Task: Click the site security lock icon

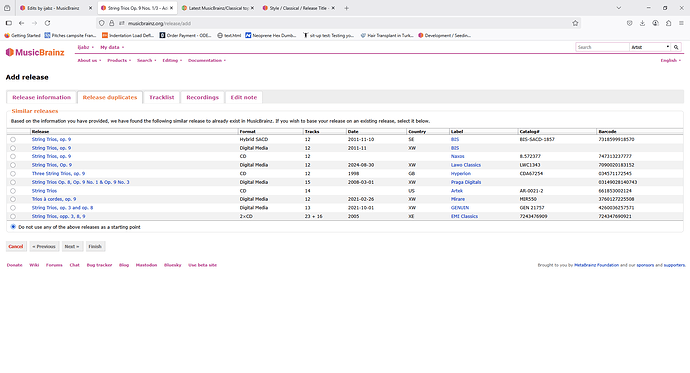Action: (112, 23)
